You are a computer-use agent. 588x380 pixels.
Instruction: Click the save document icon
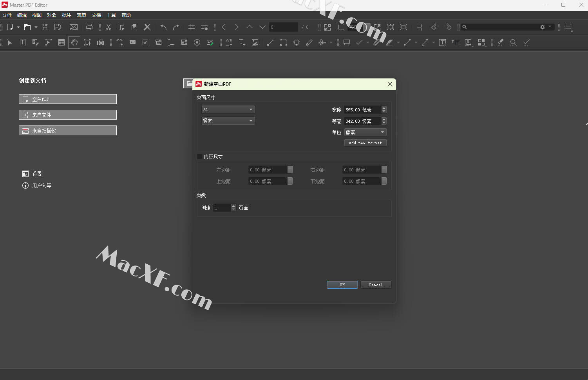pyautogui.click(x=45, y=27)
